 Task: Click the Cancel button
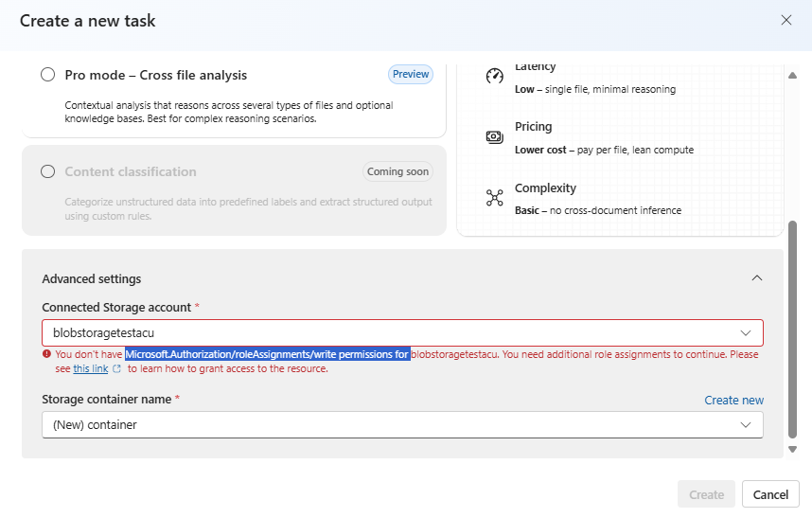click(x=770, y=494)
